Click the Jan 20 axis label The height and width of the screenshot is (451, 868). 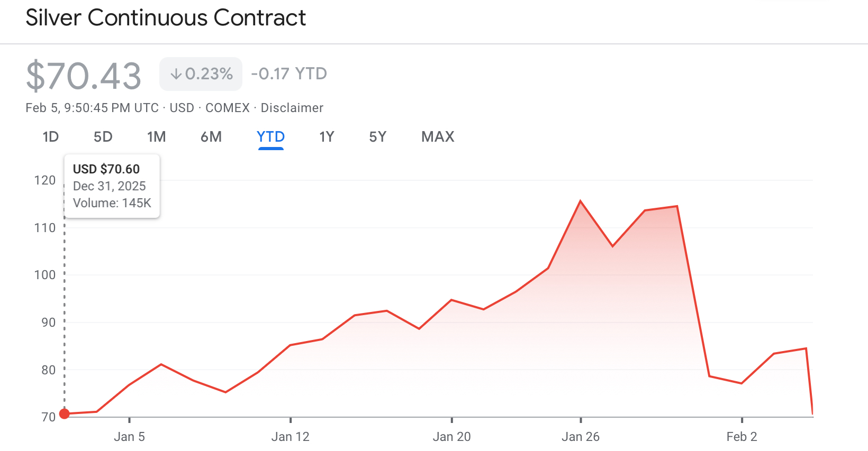click(x=451, y=437)
